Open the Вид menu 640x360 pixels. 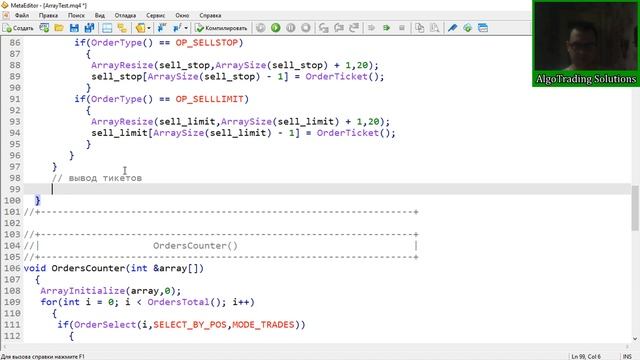click(x=100, y=15)
